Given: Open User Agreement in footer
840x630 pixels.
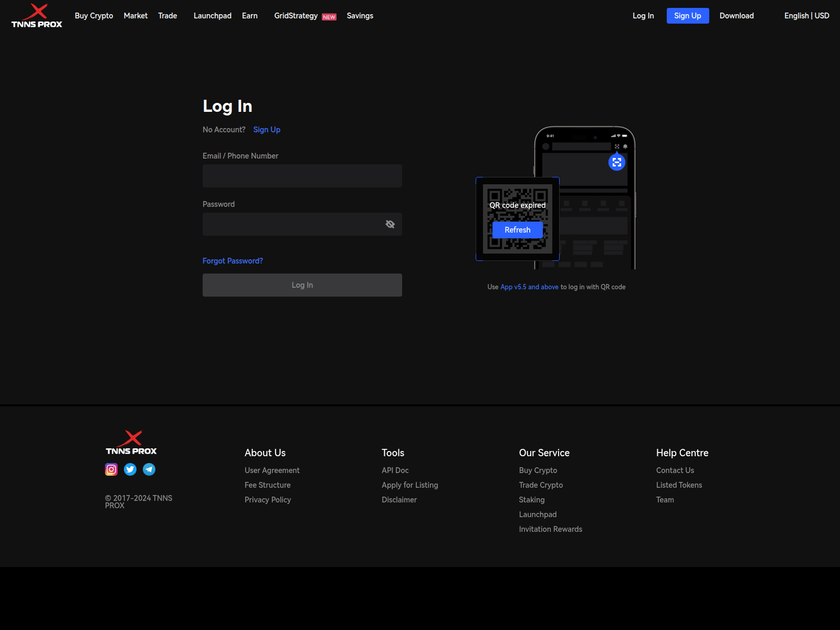Looking at the screenshot, I should (272, 470).
